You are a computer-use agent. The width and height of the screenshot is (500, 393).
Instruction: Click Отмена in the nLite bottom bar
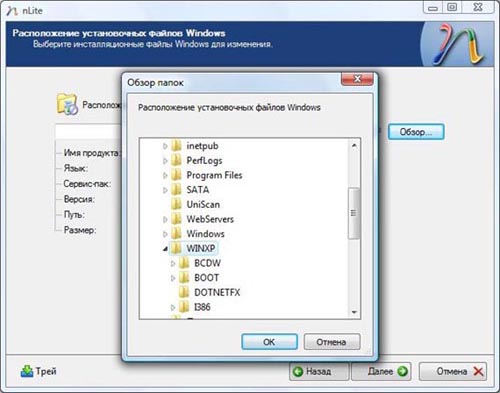(x=453, y=371)
